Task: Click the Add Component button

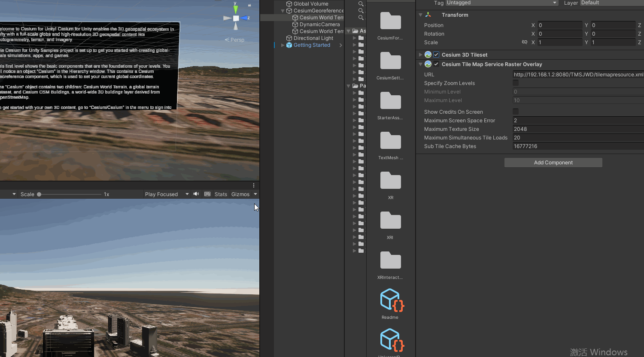Action: 553,163
